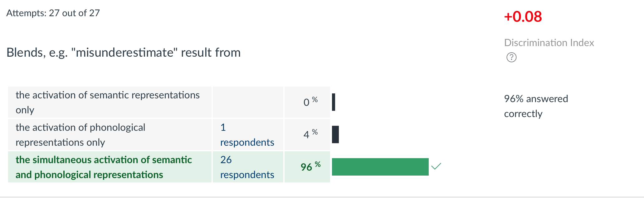Click the red +0.08 discrimination value
The width and height of the screenshot is (644, 198).
click(523, 16)
